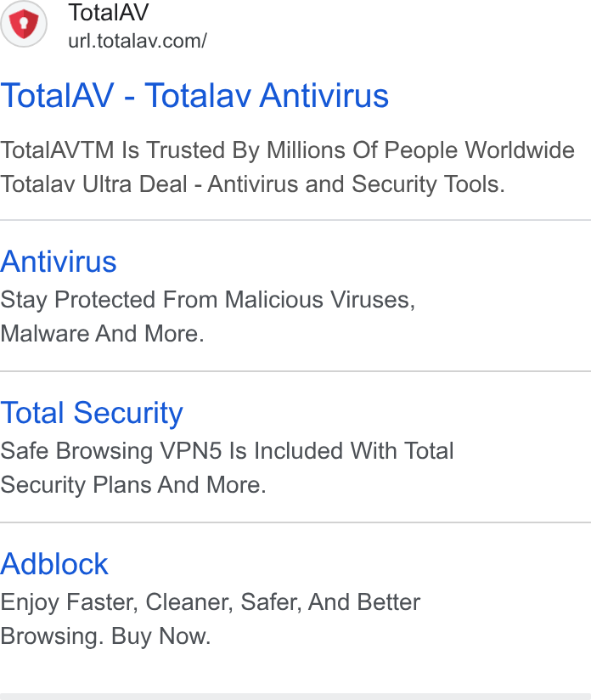Click the divider line above Total Security
Image resolution: width=591 pixels, height=700 pixels.
[295, 371]
